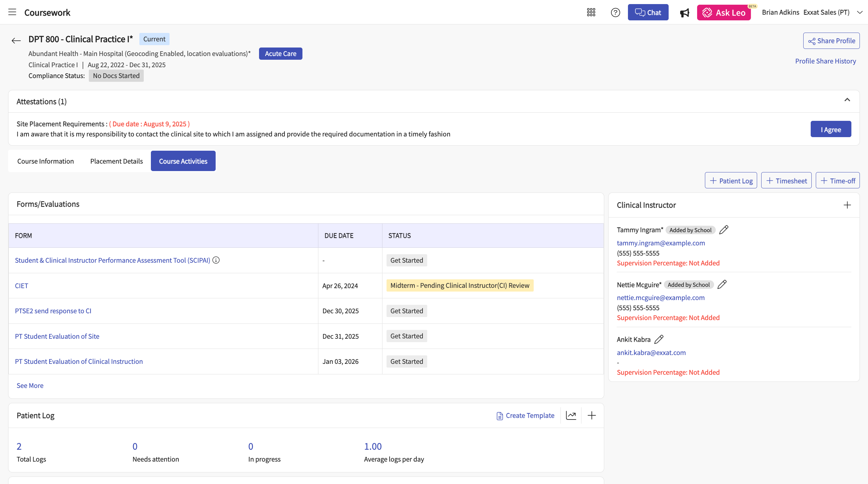Image resolution: width=868 pixels, height=484 pixels.
Task: Click the I Agree attestation button
Action: tap(831, 129)
